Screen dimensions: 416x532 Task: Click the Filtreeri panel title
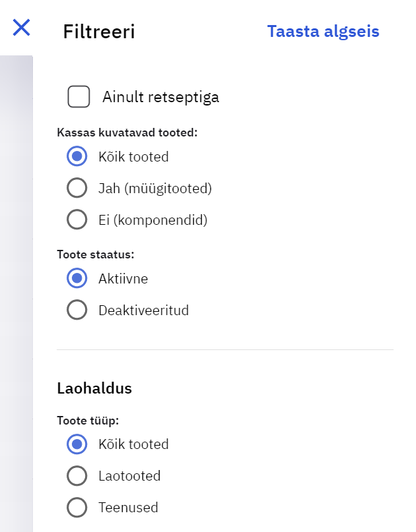99,31
